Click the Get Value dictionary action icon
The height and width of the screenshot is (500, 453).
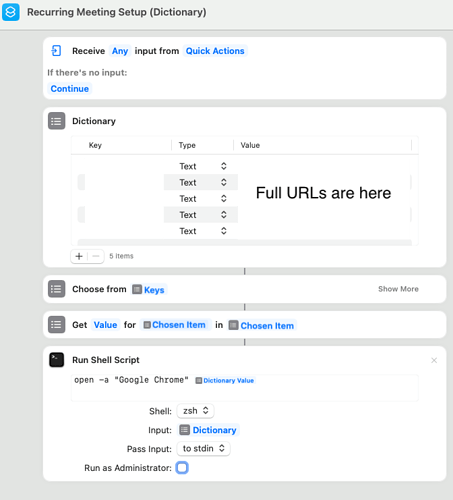(x=56, y=325)
